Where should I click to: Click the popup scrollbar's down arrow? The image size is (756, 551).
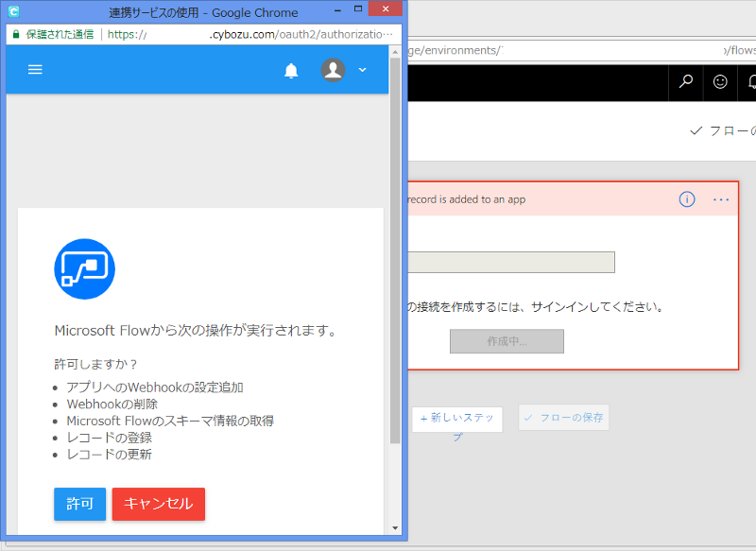tap(395, 526)
